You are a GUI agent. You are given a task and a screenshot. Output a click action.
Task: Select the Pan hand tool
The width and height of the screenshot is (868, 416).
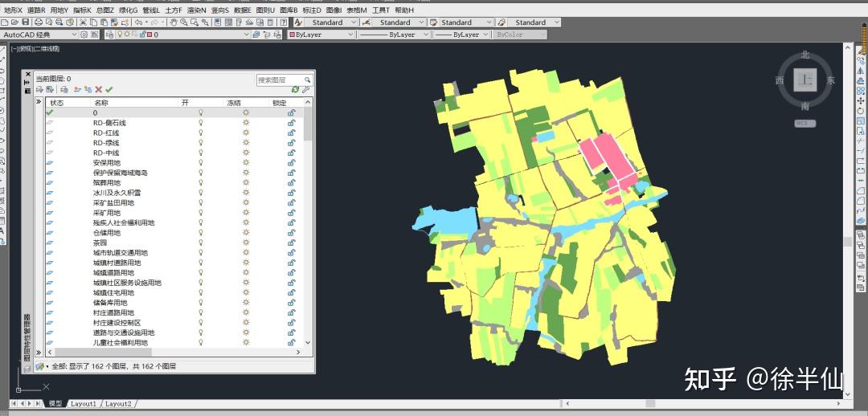173,22
